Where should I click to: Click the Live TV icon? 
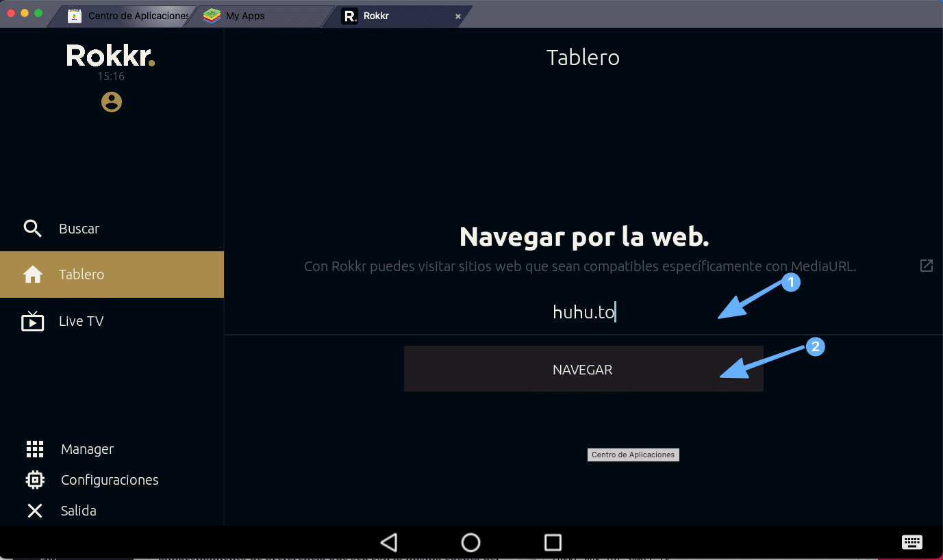32,320
